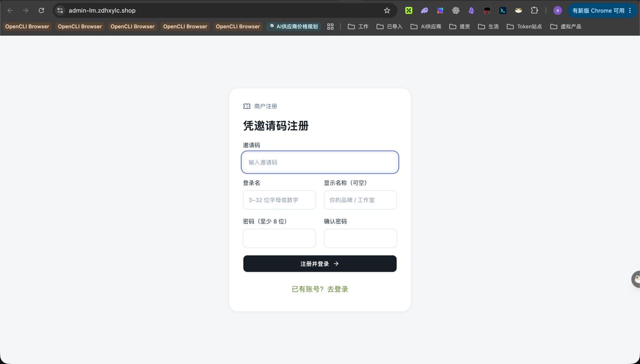The height and width of the screenshot is (364, 640).
Task: Open the Token站点 bookmark folder
Action: click(x=525, y=27)
